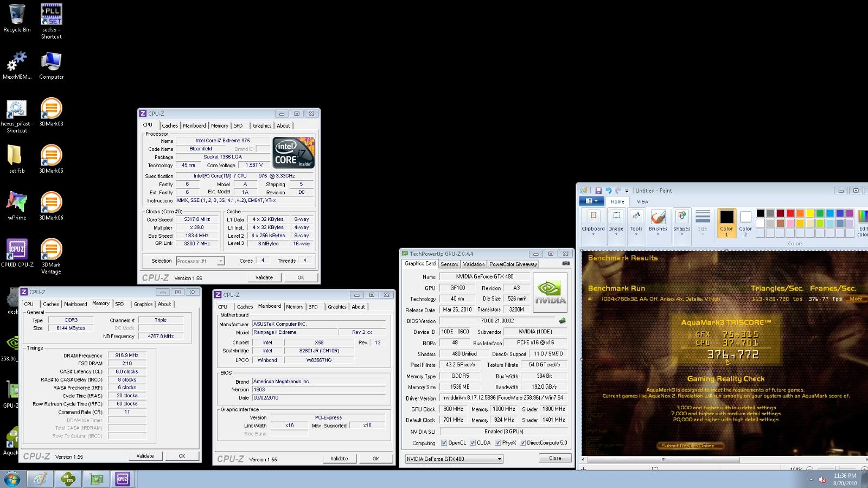Click the Core Speed 5317.8 MHz value
This screenshot has height=488, width=868.
click(x=197, y=220)
